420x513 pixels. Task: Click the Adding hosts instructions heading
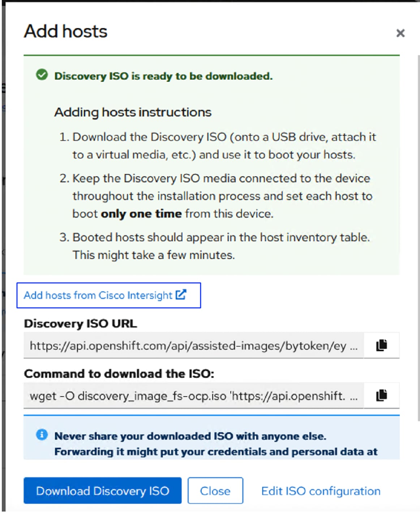(x=133, y=112)
